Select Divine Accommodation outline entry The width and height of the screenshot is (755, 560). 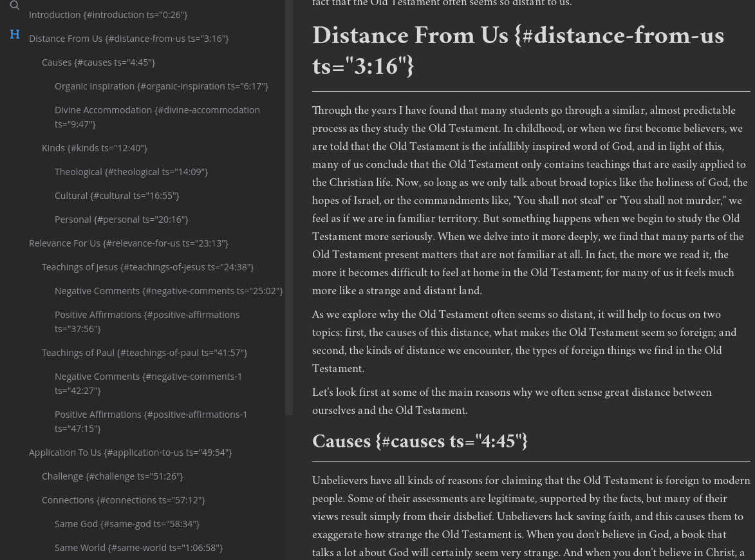click(158, 117)
